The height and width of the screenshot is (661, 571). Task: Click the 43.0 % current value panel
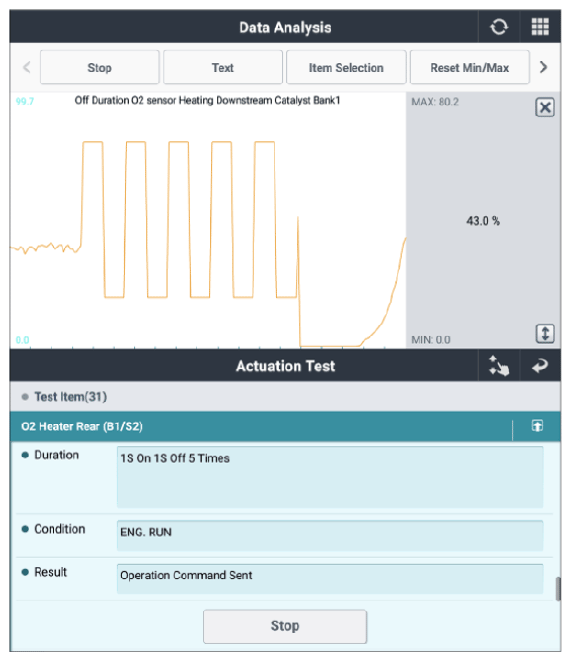[x=483, y=220]
